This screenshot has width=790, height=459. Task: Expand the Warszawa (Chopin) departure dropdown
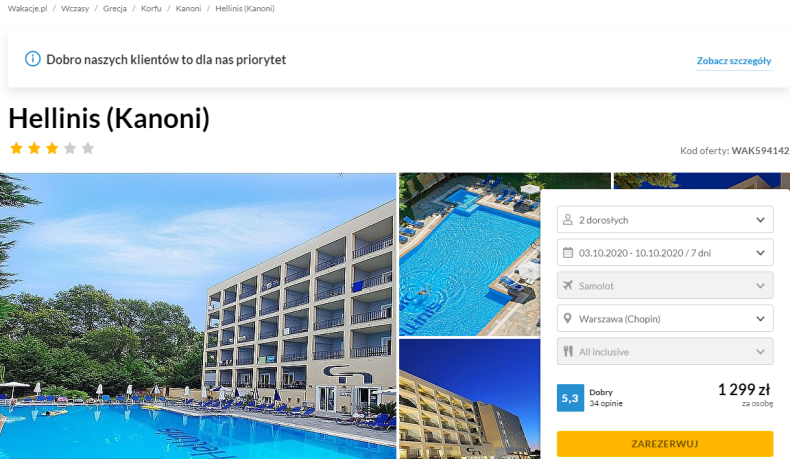(665, 318)
